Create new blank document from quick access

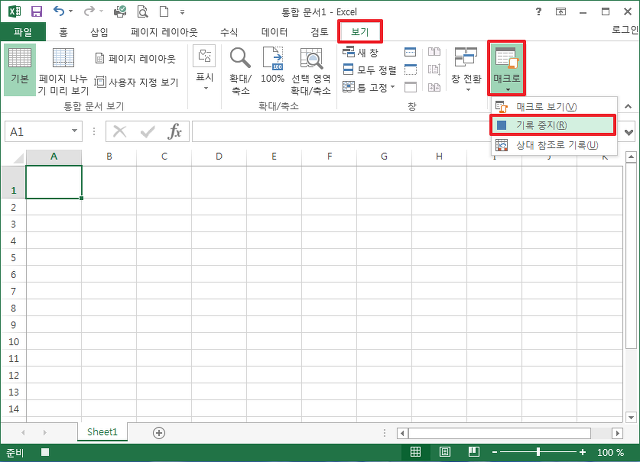click(x=164, y=11)
